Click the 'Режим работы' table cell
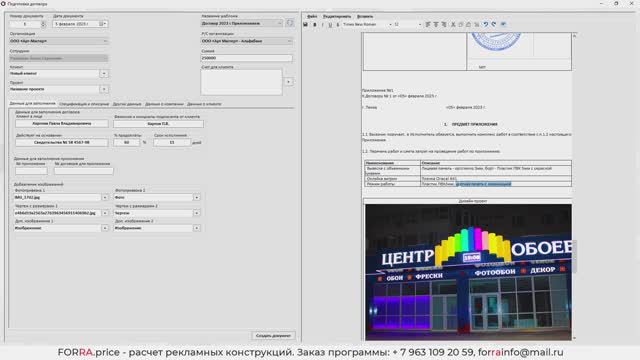This screenshot has height=360, width=640. (x=392, y=184)
